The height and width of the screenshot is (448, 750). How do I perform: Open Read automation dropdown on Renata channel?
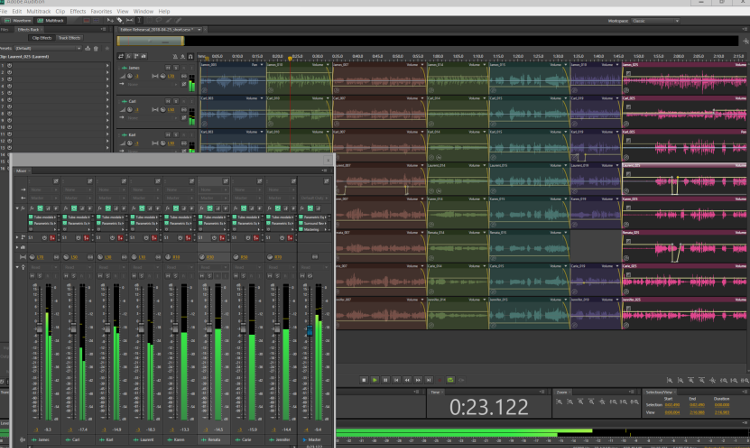[213, 267]
